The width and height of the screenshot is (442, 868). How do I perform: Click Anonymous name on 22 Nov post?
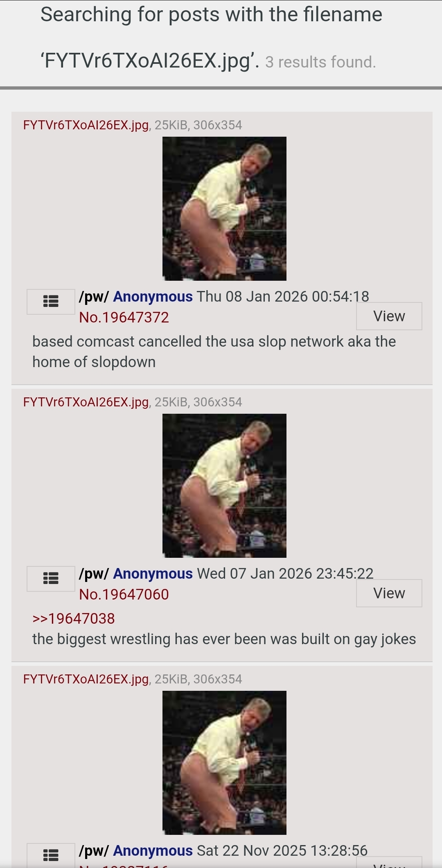[x=153, y=850]
